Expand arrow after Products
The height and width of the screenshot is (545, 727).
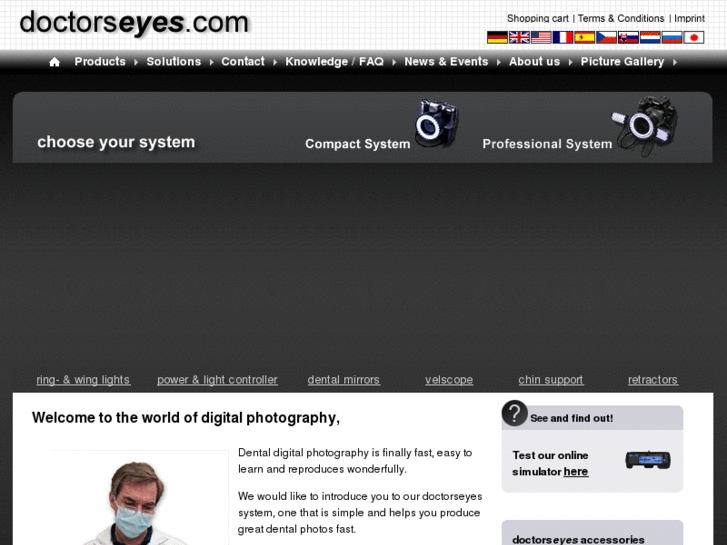coord(136,62)
